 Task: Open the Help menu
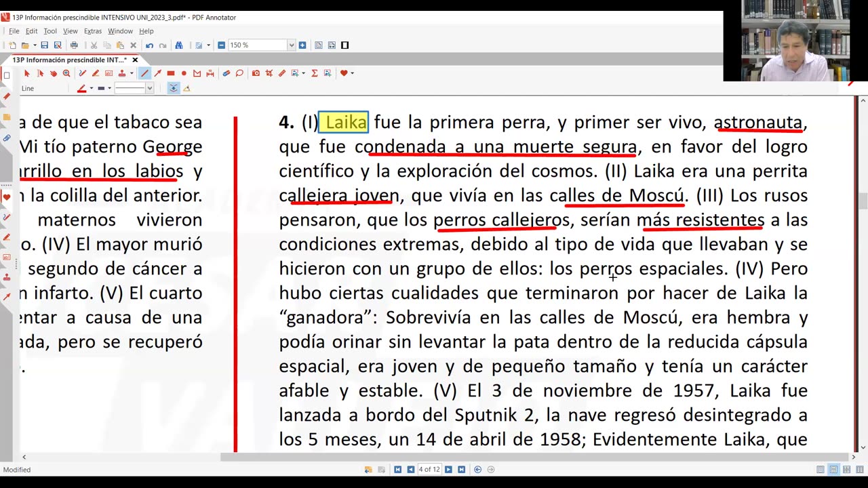[x=146, y=31]
